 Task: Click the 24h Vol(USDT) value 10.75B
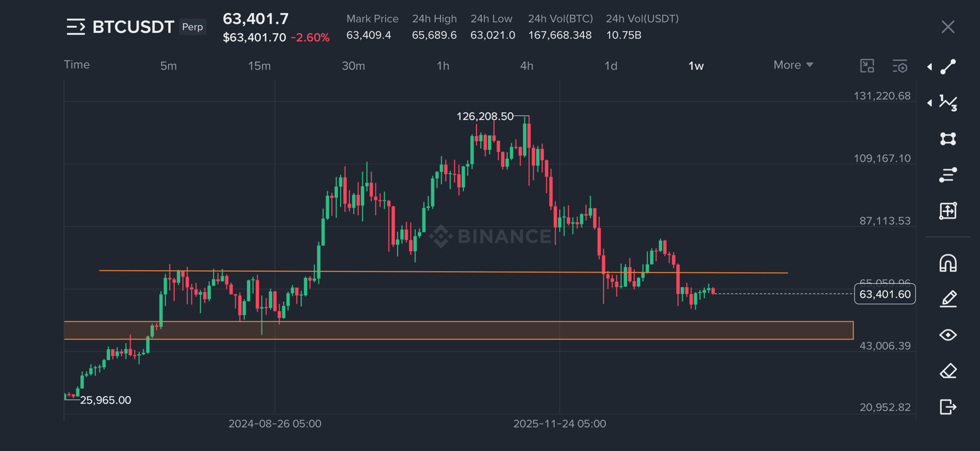click(624, 35)
